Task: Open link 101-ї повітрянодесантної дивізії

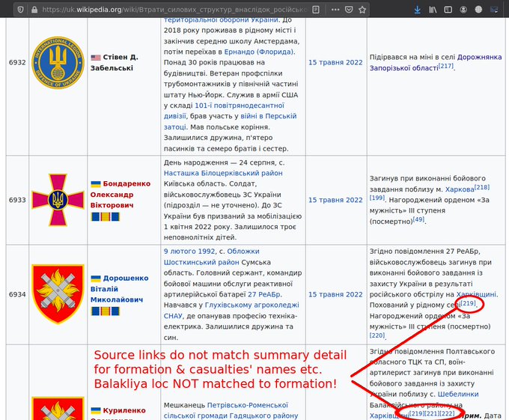Action: point(224,111)
